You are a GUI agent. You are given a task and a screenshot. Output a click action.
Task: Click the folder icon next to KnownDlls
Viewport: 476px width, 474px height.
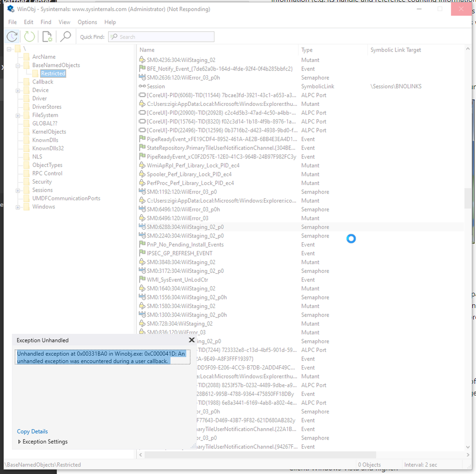click(27, 140)
